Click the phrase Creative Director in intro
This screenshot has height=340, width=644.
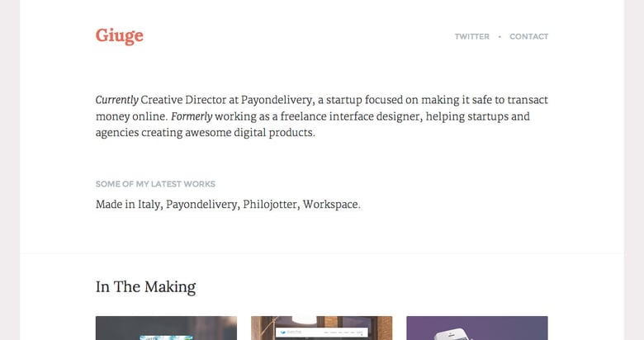tap(178, 100)
